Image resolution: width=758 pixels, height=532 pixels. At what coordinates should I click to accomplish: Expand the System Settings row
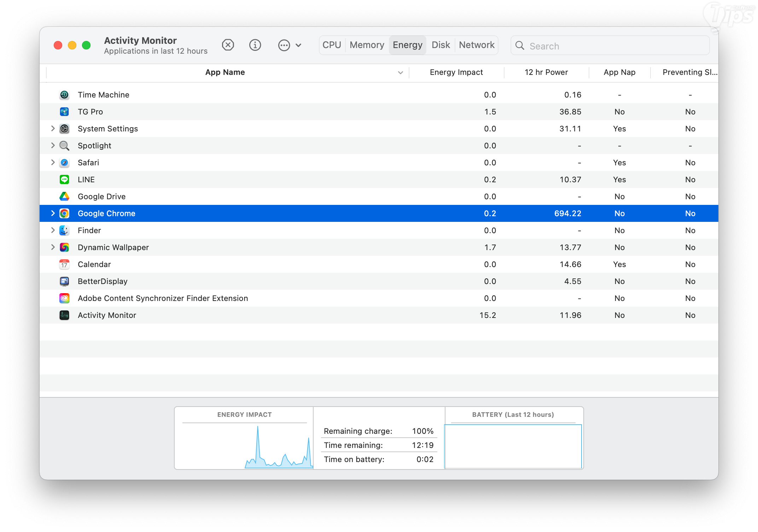pos(53,129)
